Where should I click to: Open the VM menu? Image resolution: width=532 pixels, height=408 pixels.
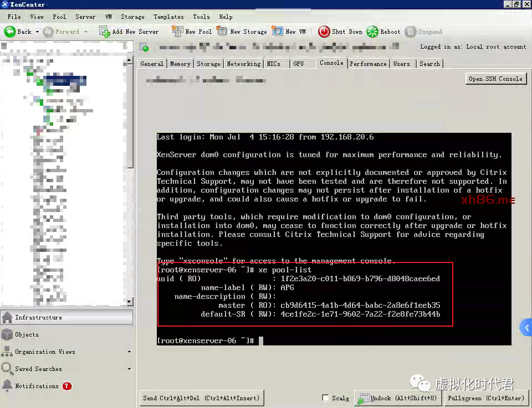click(108, 17)
